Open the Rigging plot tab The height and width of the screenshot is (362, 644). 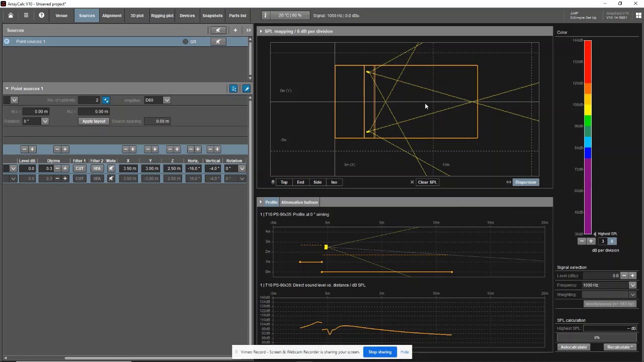click(x=162, y=16)
